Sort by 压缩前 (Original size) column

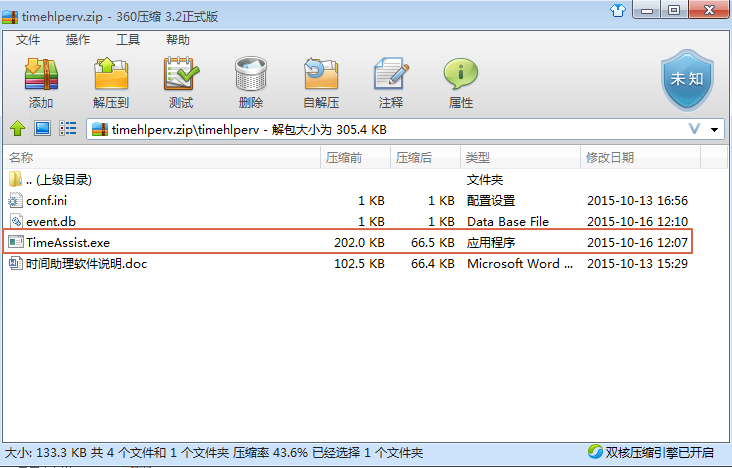(355, 157)
